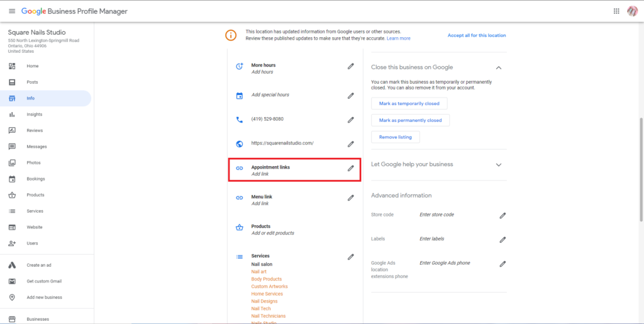Edit website URL pencil icon

click(350, 144)
